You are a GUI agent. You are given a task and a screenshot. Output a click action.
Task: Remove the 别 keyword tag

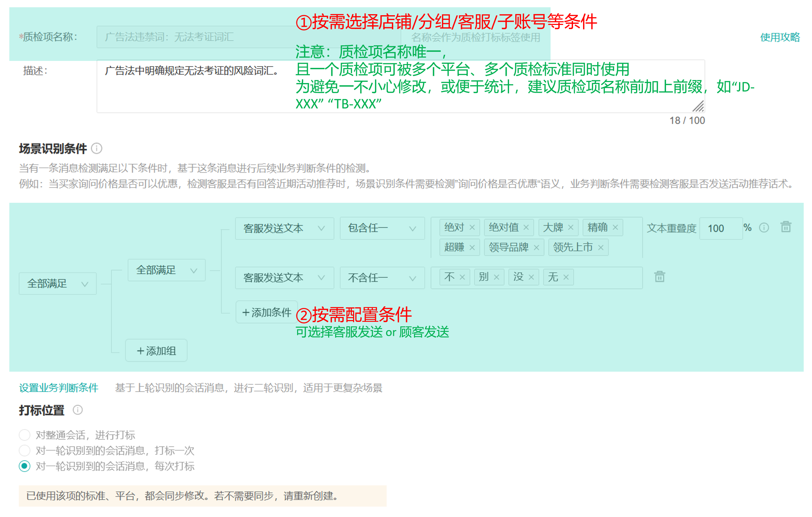(x=496, y=277)
